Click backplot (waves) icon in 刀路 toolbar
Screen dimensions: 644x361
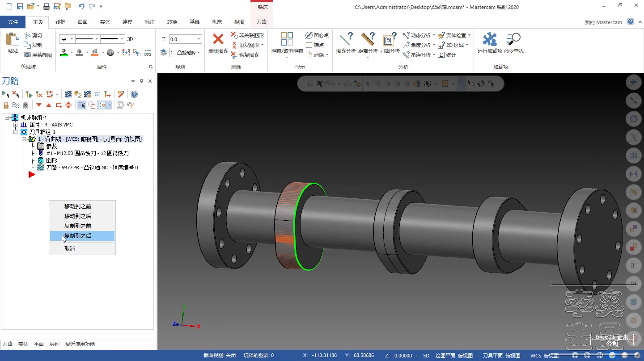(x=68, y=94)
